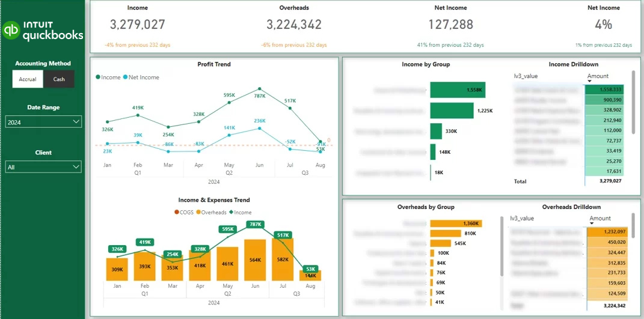Select the 1,360K bar in Overheads by Group

(455, 223)
